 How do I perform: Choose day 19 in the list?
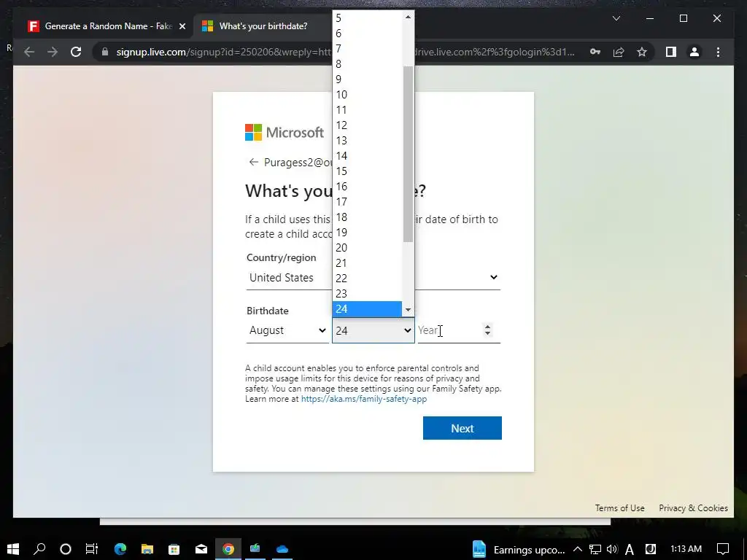[x=367, y=233]
